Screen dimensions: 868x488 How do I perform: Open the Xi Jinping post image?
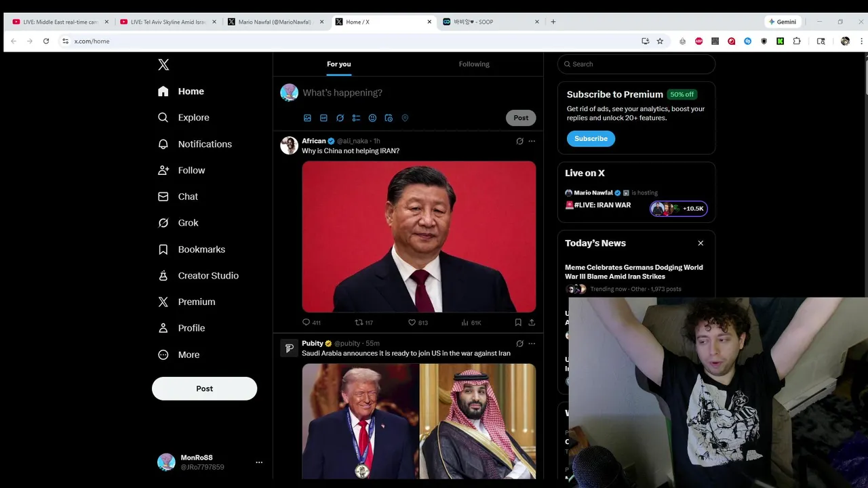pos(419,237)
